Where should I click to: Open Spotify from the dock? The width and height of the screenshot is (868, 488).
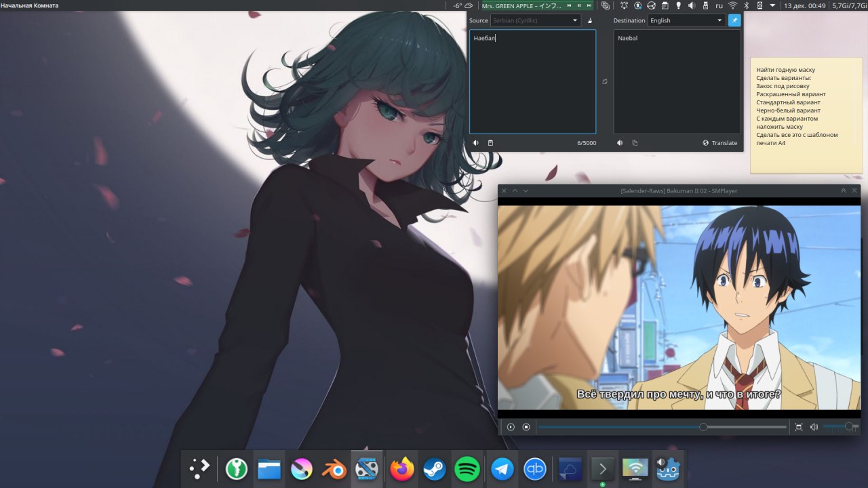(x=467, y=468)
